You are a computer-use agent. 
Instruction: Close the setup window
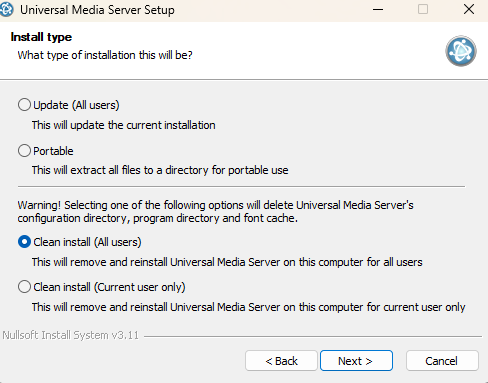pos(469,9)
